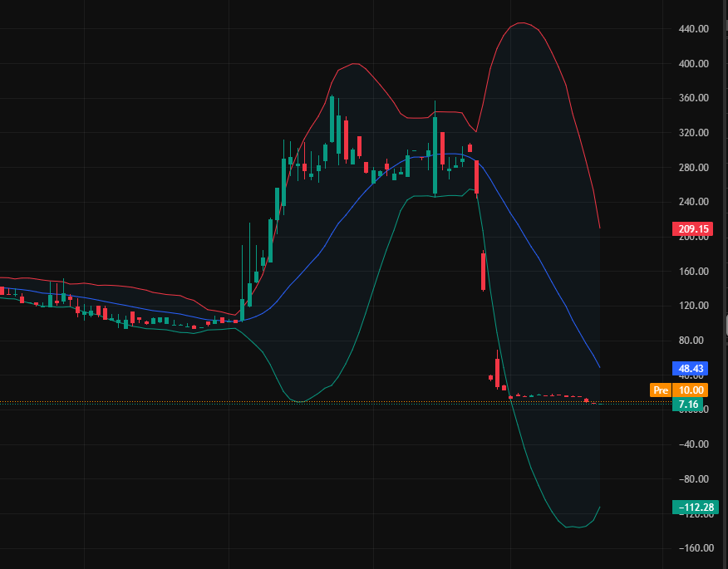
Task: Click the orange 10.00 pre-market price tag
Action: (x=691, y=390)
